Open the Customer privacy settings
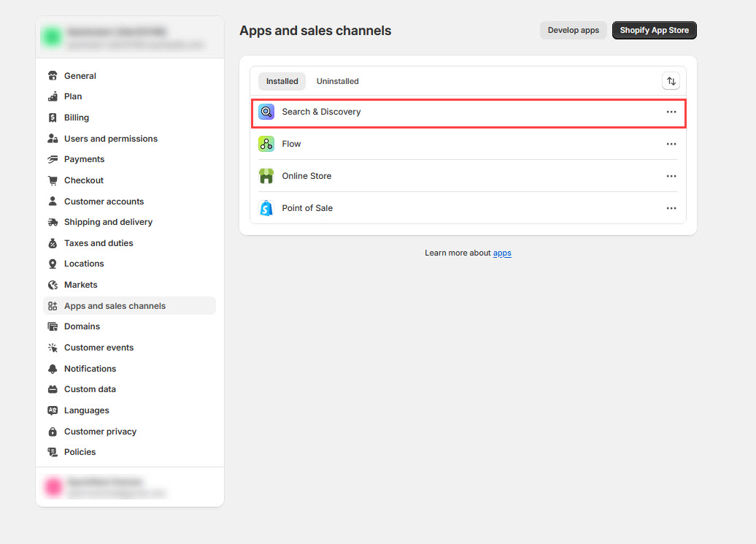 100,432
